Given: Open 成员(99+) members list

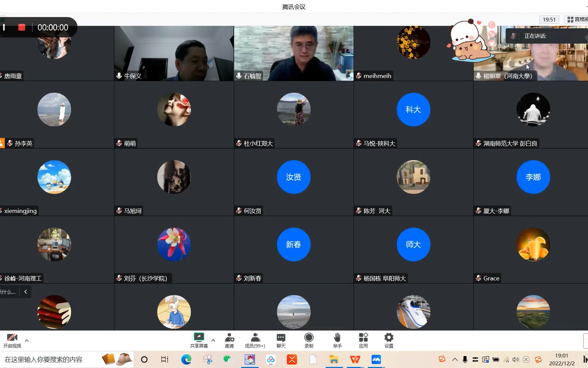Looking at the screenshot, I should [x=255, y=340].
